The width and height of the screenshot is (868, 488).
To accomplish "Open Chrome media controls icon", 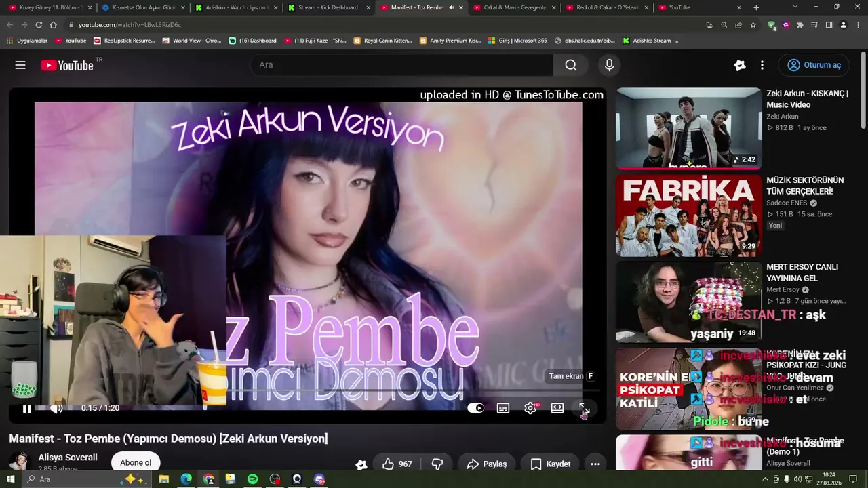I will (x=814, y=25).
